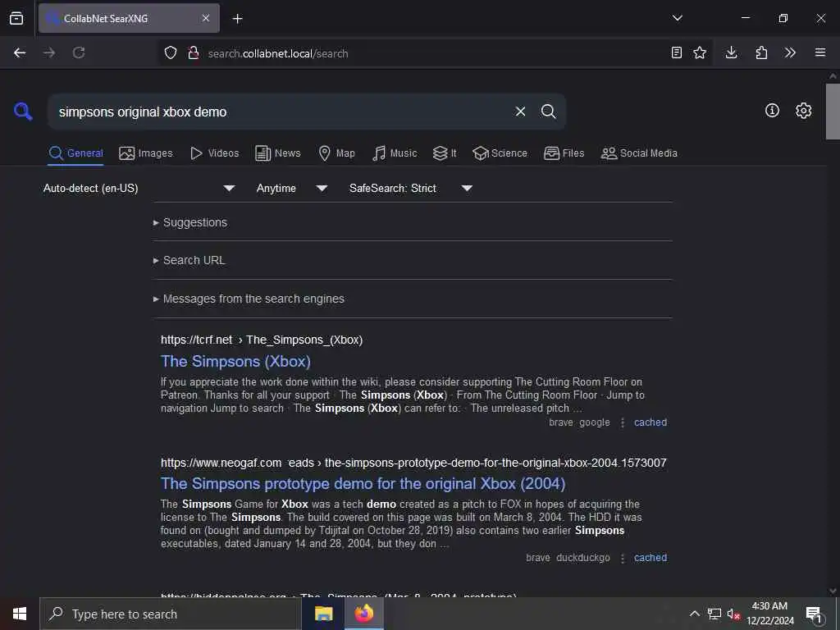840x630 pixels.
Task: Open the notification center icon
Action: pos(814,614)
